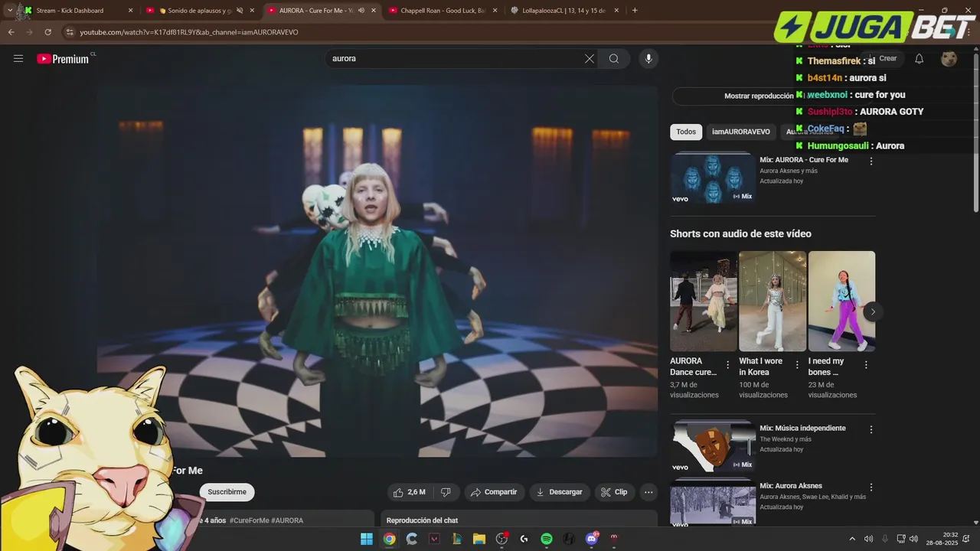Clear the search text with X icon
The image size is (980, 551).
pos(590,58)
